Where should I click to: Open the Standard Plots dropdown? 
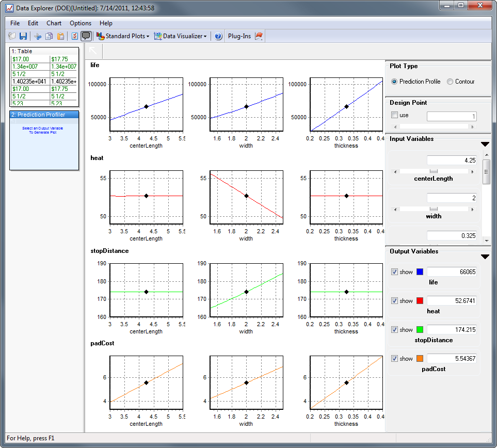point(123,36)
